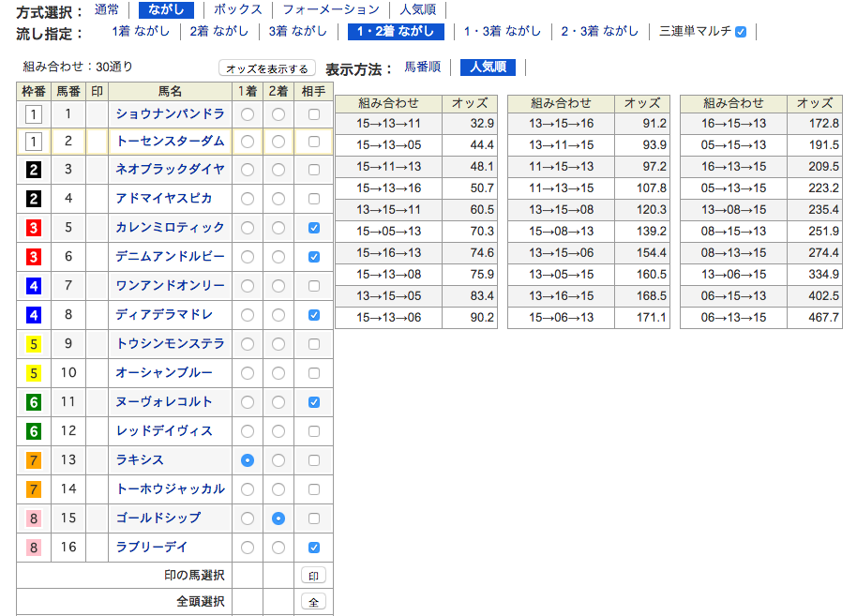Open horse link ワンアンドオンリー
This screenshot has width=857, height=616.
(170, 285)
